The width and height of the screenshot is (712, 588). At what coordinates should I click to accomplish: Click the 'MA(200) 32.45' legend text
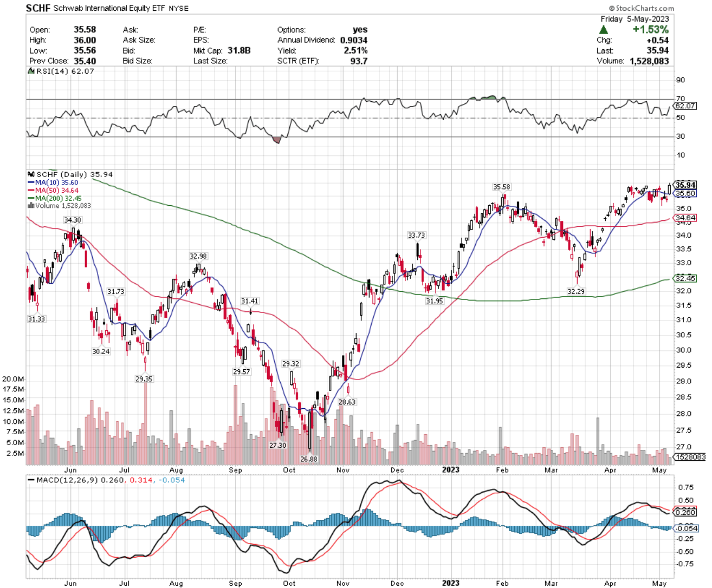[x=59, y=199]
